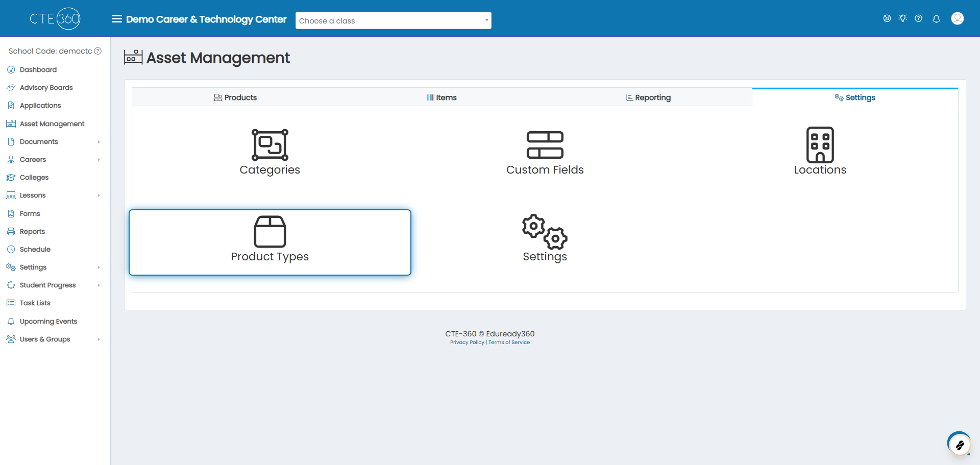The width and height of the screenshot is (980, 465).
Task: Select the Settings tab
Action: click(855, 97)
